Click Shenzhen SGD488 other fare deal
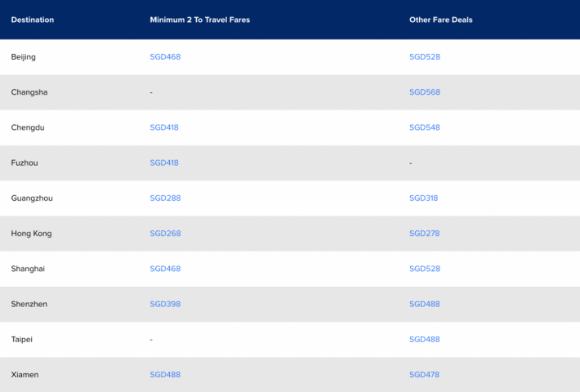The image size is (580, 392). point(424,304)
